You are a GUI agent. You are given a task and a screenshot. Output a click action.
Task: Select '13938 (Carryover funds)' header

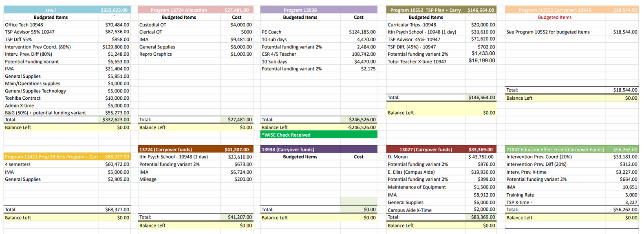(x=300, y=149)
